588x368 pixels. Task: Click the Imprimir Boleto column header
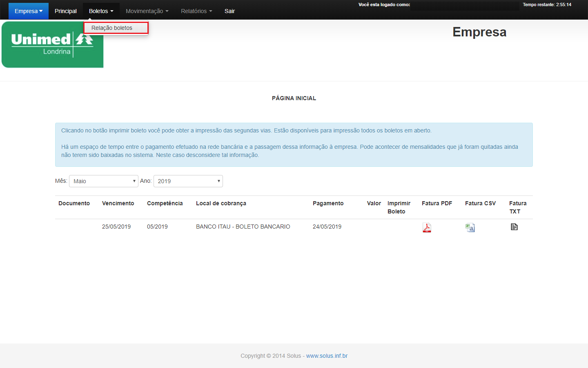point(399,207)
